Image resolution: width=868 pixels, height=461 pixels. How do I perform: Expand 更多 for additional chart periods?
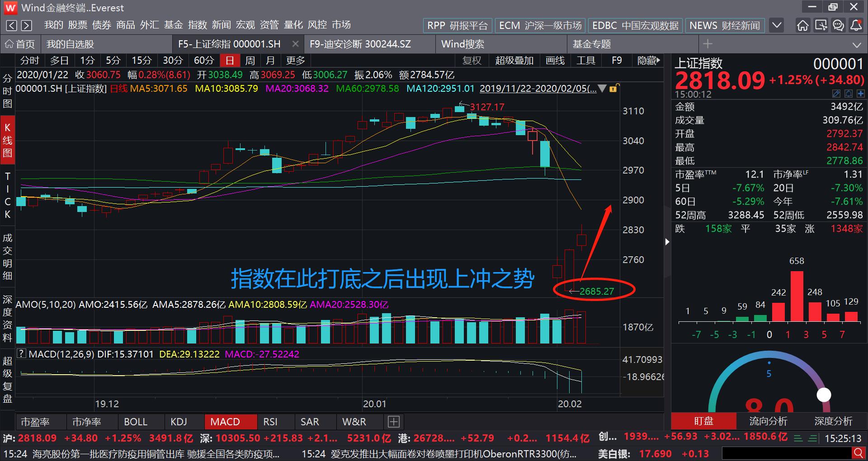pyautogui.click(x=295, y=60)
